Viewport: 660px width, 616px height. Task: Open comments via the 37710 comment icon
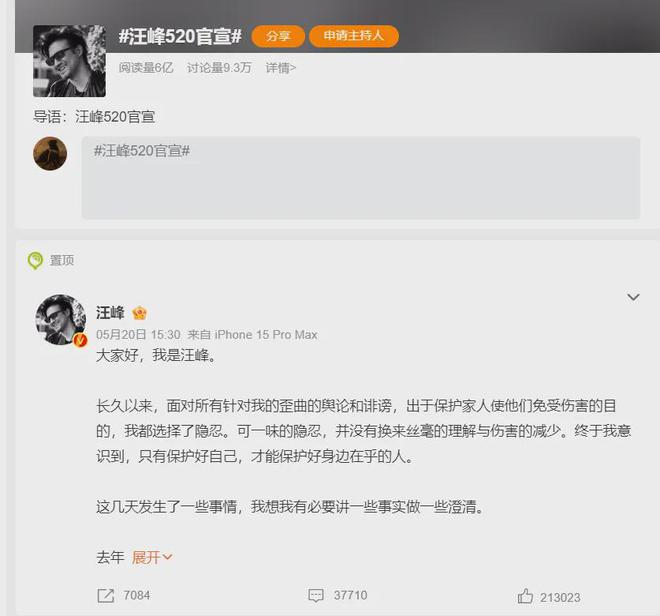pyautogui.click(x=316, y=595)
